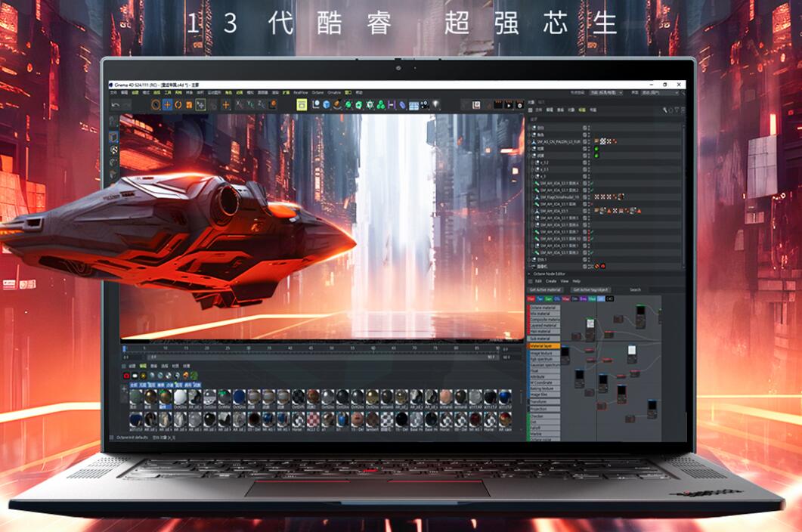The image size is (802, 532).
Task: Click the Light object icon in toolbar
Action: pyautogui.click(x=435, y=105)
